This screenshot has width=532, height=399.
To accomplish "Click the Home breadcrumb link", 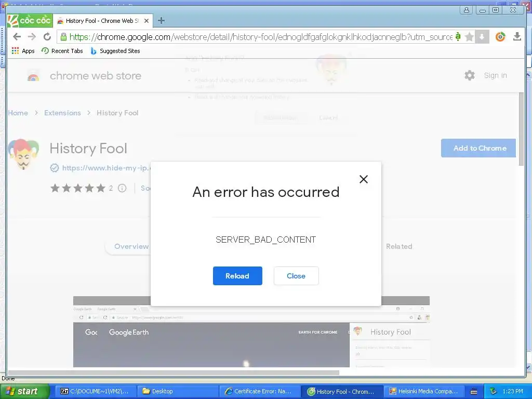I will point(18,113).
